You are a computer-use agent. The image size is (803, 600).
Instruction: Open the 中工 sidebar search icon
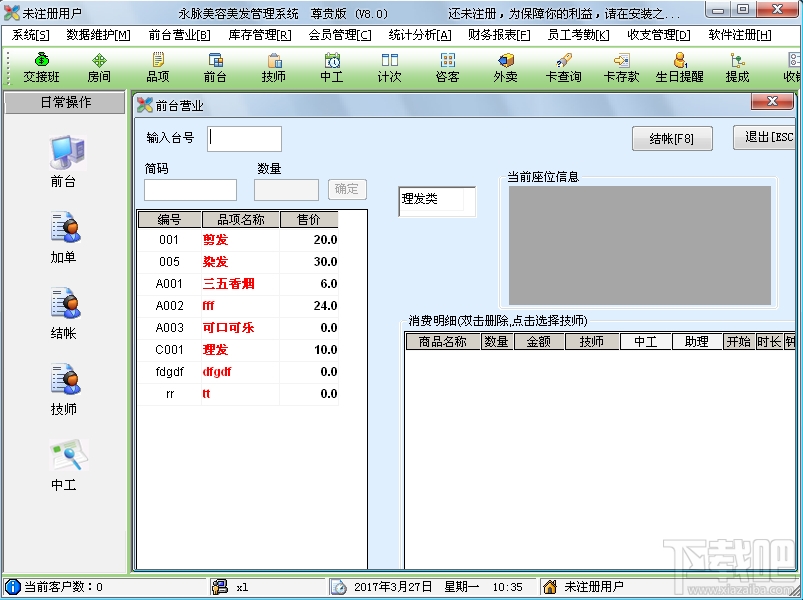(x=69, y=455)
